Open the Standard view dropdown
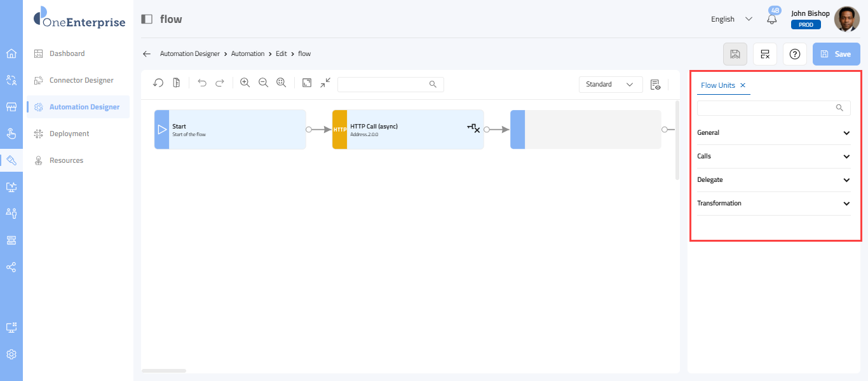The image size is (868, 381). [x=610, y=85]
